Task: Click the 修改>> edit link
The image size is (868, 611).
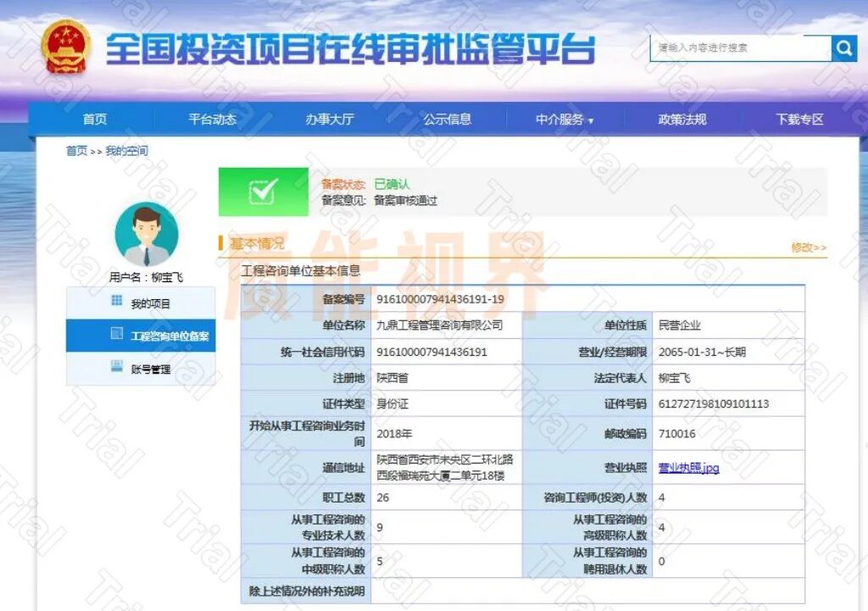Action: coord(809,247)
